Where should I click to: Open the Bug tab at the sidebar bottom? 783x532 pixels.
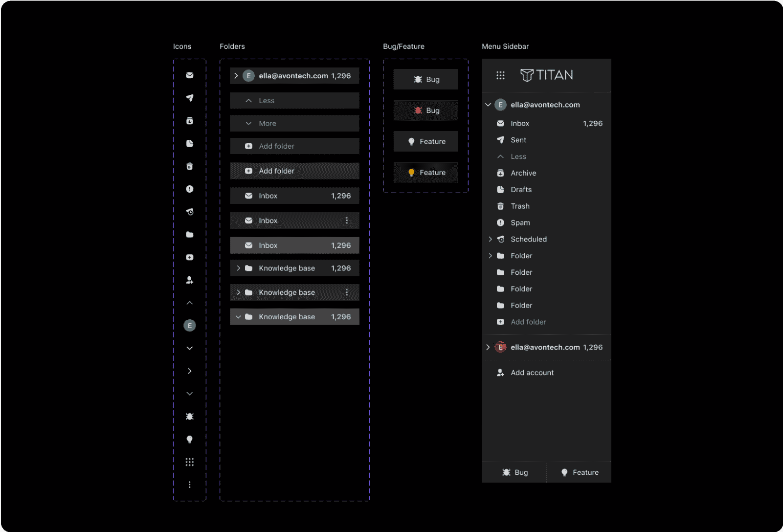(515, 472)
